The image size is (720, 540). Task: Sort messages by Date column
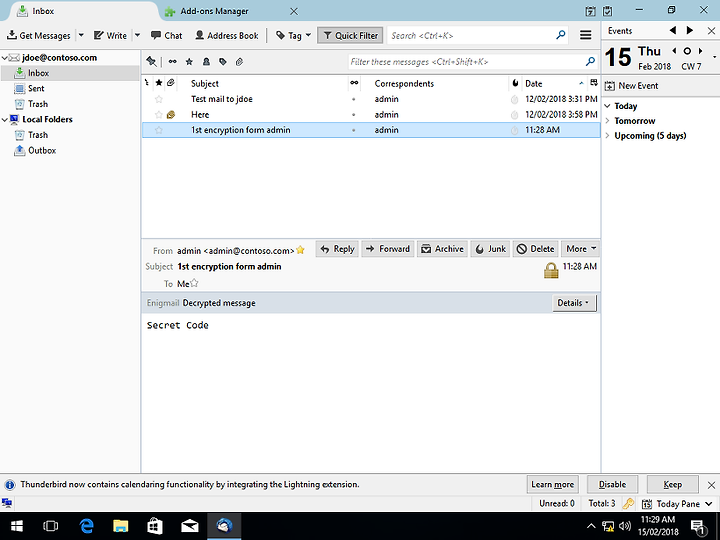(x=555, y=83)
